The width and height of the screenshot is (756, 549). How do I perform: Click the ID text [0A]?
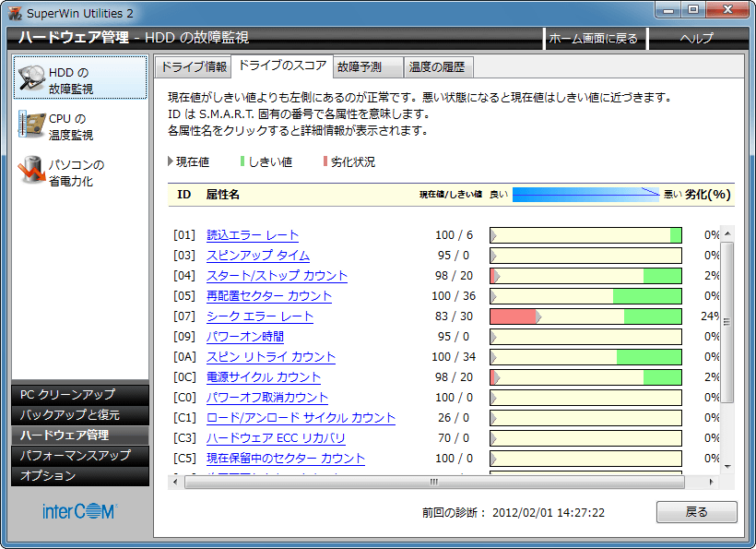184,356
